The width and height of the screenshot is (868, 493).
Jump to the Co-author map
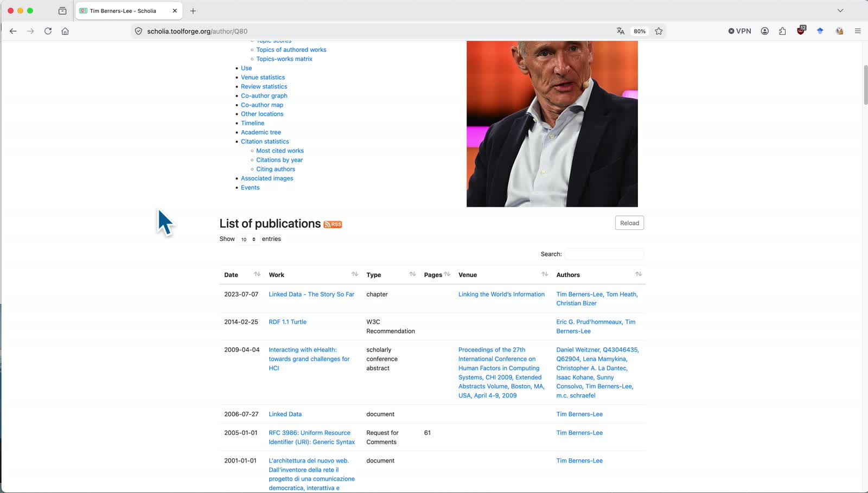[x=262, y=105]
